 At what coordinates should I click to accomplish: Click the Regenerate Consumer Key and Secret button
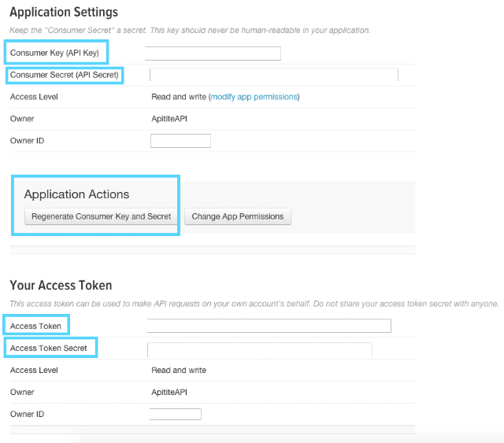[101, 216]
